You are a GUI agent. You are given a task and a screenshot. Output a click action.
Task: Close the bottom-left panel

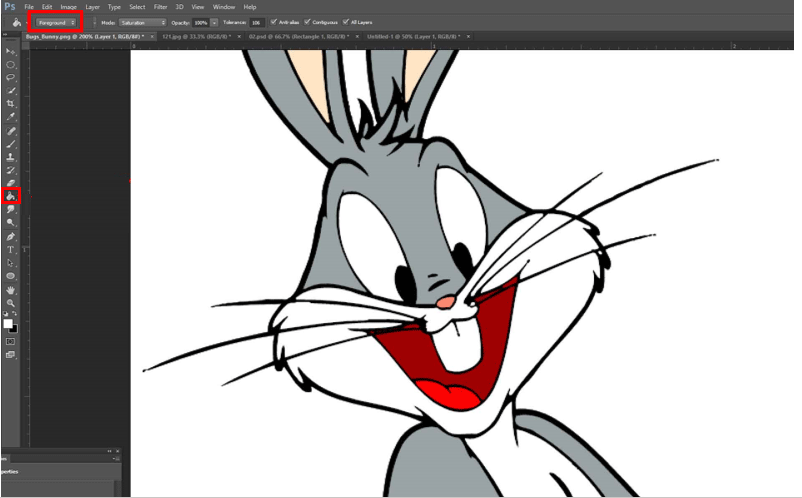point(118,451)
